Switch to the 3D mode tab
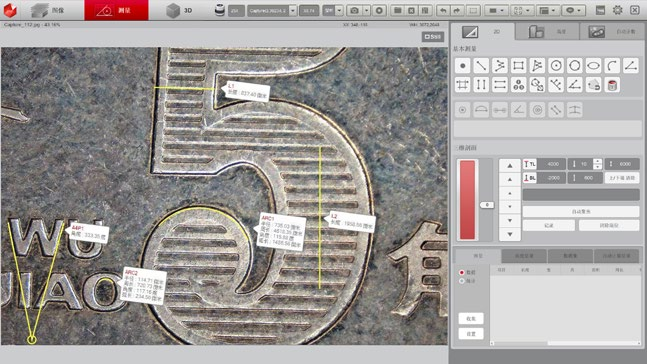The image size is (647, 364). [180, 10]
